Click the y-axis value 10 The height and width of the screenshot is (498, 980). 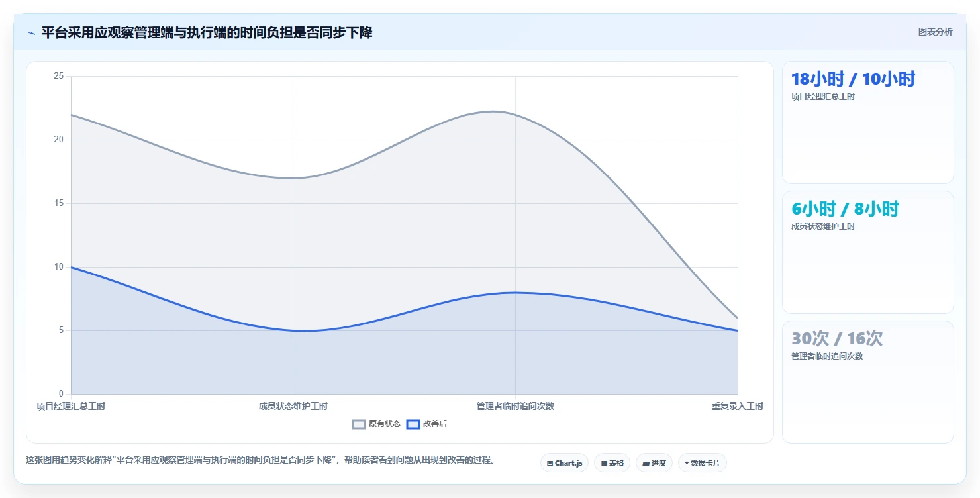pos(58,267)
